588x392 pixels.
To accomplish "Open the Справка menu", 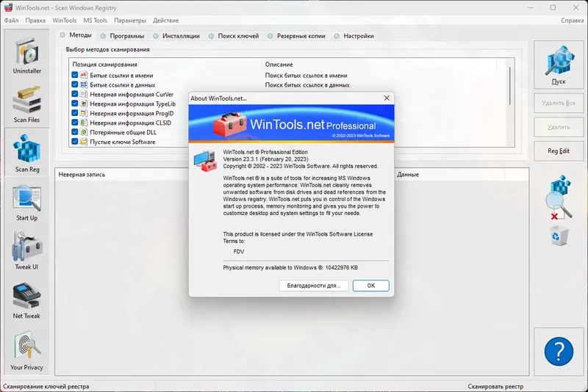I will (572, 21).
